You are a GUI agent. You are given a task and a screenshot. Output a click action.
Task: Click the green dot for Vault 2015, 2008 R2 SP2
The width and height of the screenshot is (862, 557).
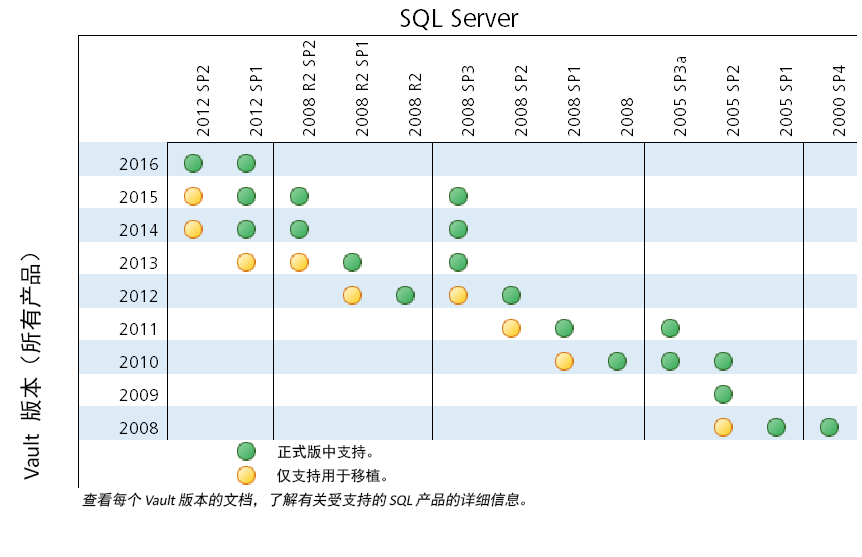(x=299, y=196)
